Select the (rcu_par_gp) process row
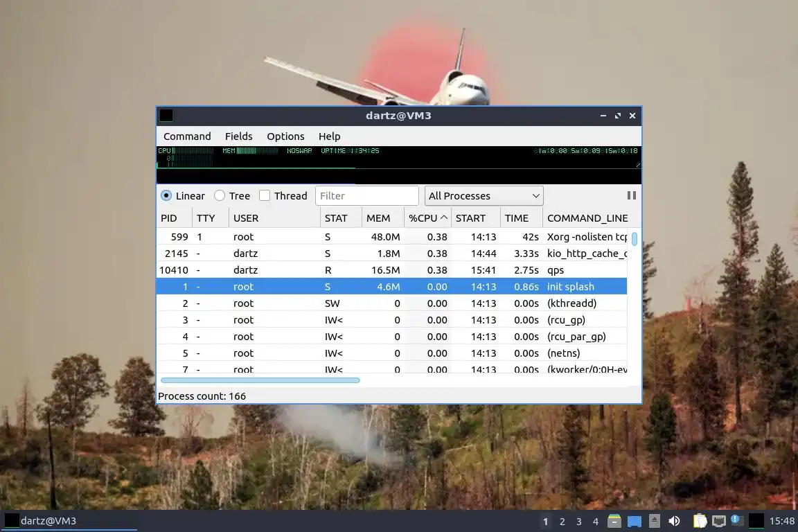The width and height of the screenshot is (798, 532). click(392, 337)
